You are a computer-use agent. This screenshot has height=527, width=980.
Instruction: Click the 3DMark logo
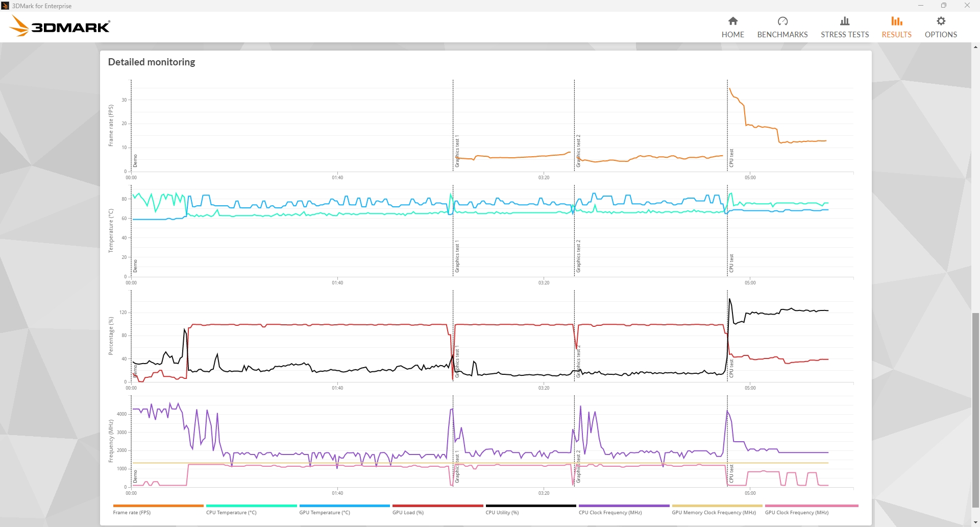pos(60,26)
